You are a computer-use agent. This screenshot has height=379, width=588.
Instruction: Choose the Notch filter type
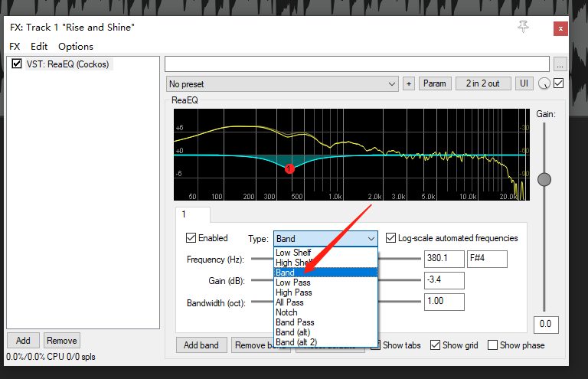[325, 312]
